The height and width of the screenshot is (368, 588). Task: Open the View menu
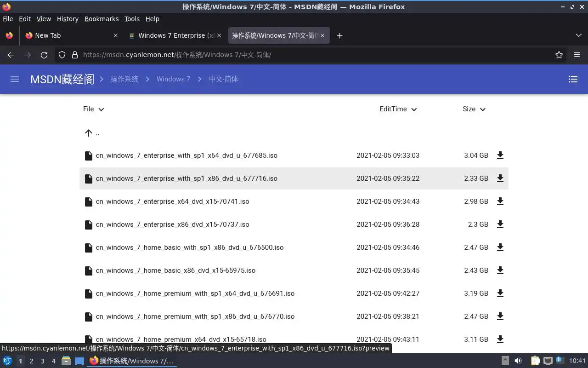coord(44,19)
